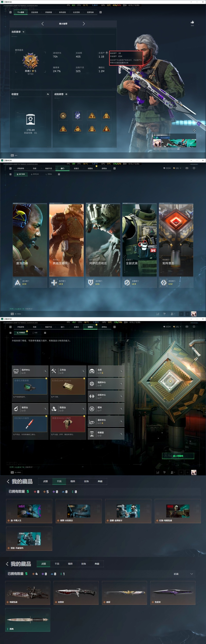206x644 pixels.
Task: Click the green 进入特勤处 button
Action: click(178, 456)
